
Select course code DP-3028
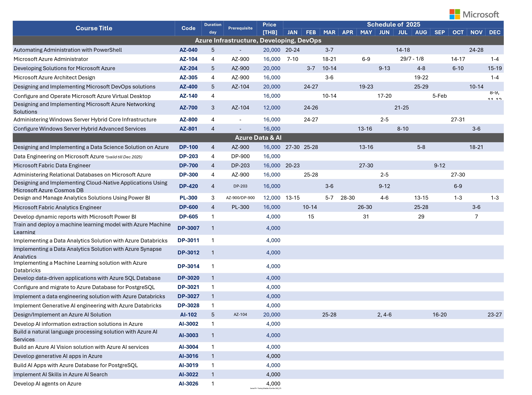(x=188, y=305)
